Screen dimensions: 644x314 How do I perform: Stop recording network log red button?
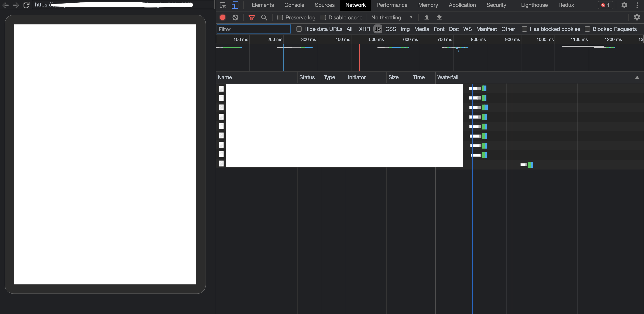coord(222,17)
